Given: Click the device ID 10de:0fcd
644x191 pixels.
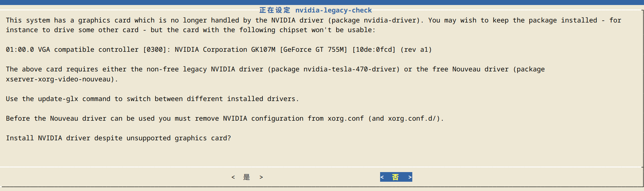Looking at the screenshot, I should 374,50.
